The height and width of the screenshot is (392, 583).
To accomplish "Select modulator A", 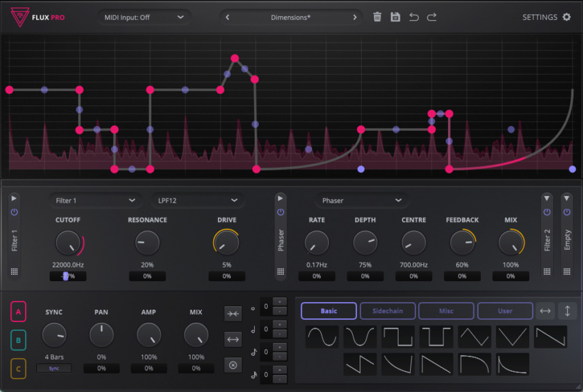I will (x=18, y=312).
